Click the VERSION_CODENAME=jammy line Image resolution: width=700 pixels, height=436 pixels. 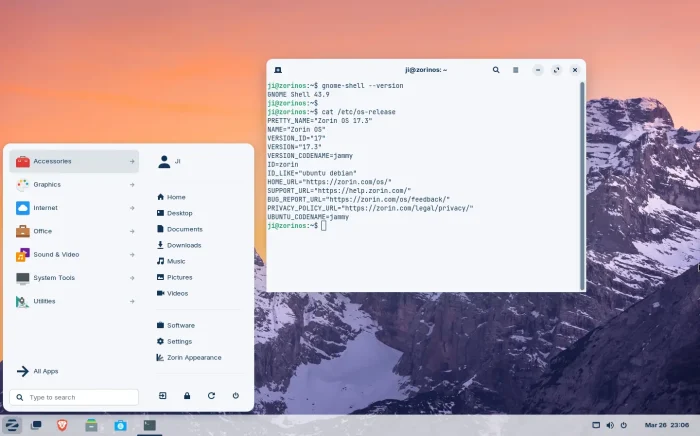tap(310, 156)
